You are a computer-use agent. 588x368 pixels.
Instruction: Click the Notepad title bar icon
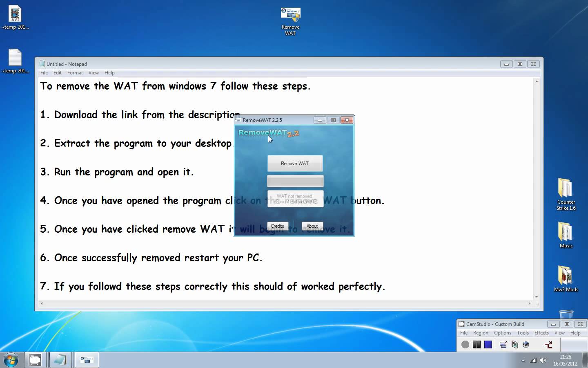42,64
